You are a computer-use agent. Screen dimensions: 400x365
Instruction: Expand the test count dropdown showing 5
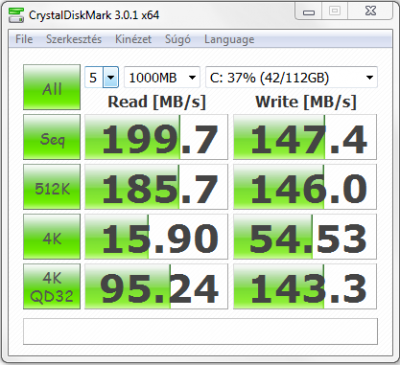(x=111, y=78)
